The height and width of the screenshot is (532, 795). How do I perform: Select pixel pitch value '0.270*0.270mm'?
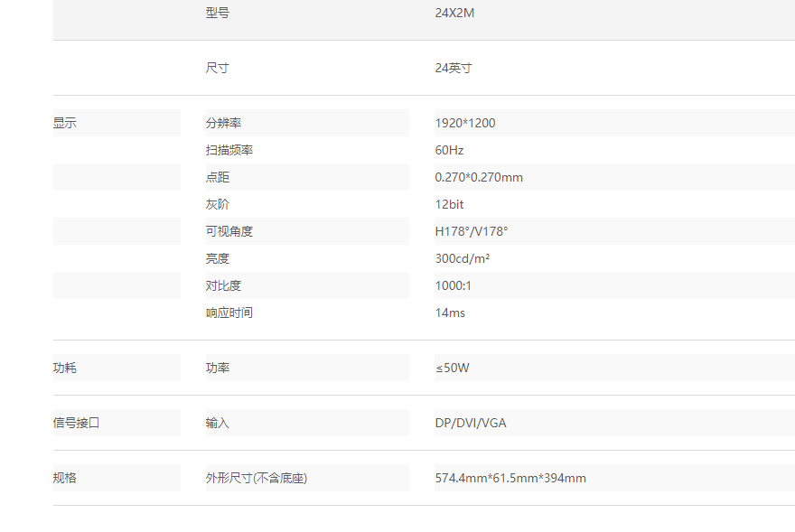(479, 177)
